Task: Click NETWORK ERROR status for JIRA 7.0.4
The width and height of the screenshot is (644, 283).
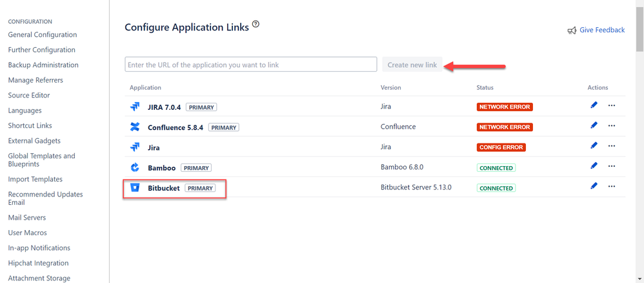Action: coord(505,107)
